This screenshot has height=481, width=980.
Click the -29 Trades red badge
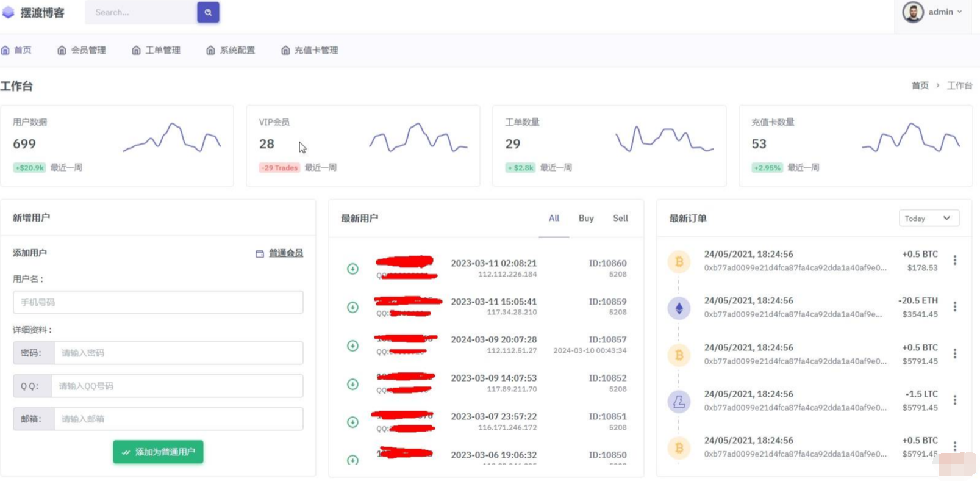coord(279,167)
